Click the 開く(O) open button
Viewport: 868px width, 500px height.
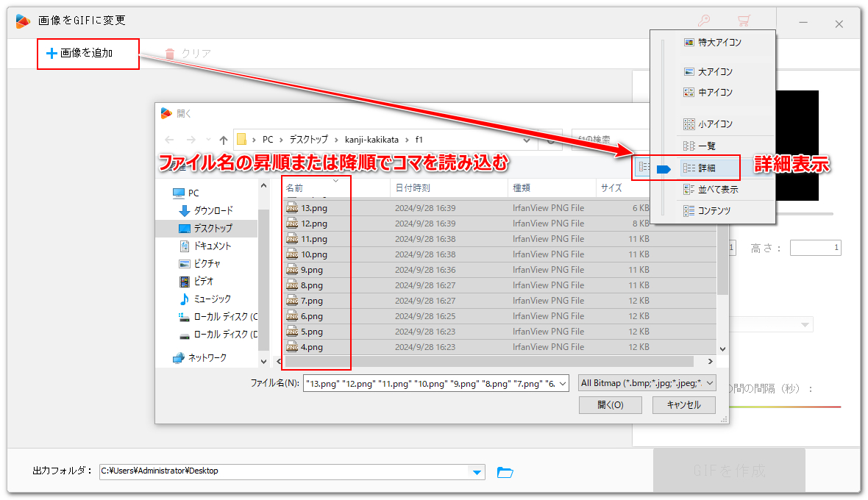point(610,405)
